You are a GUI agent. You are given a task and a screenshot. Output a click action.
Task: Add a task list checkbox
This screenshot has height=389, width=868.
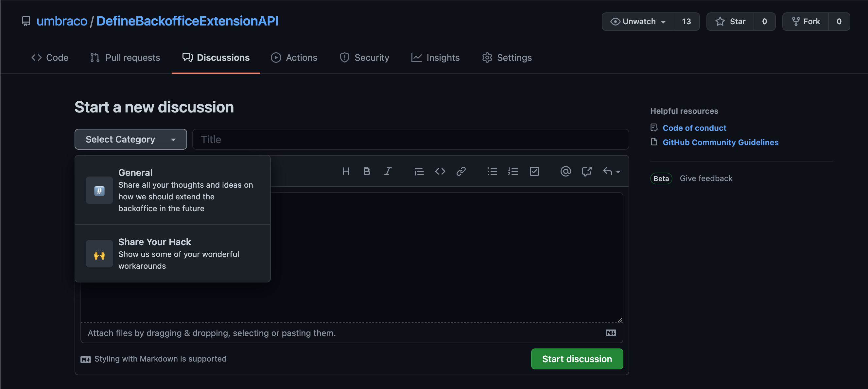534,171
